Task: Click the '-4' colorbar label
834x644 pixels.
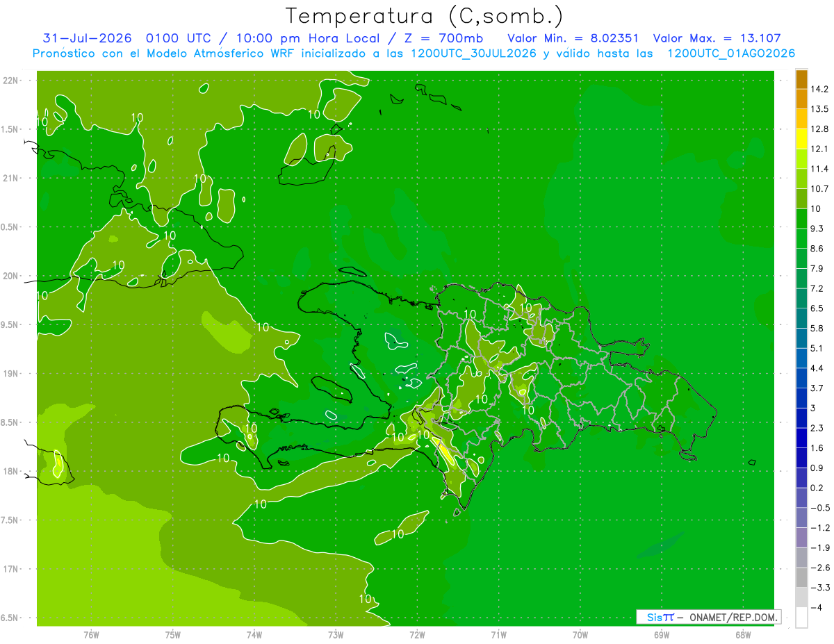Action: (816, 608)
